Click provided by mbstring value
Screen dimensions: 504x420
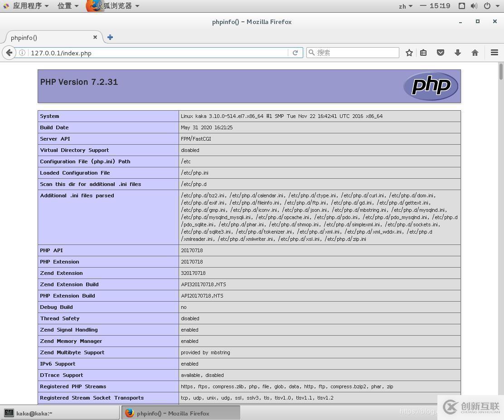click(x=205, y=352)
